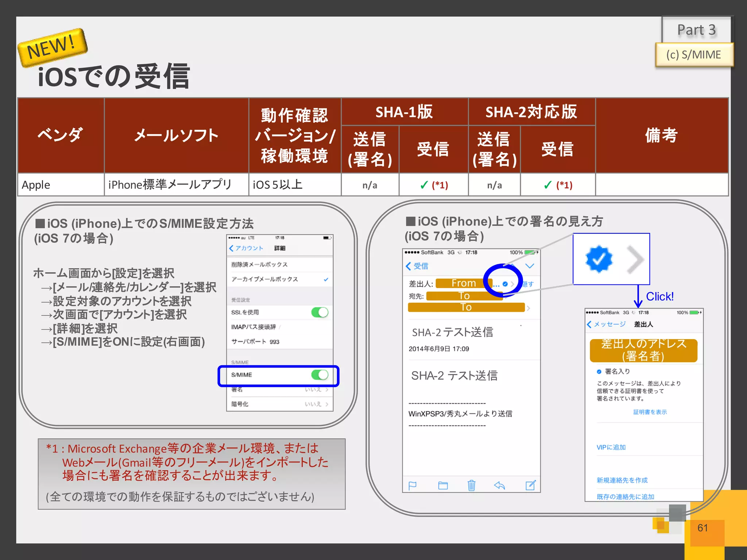This screenshot has width=747, height=560.
Task: Select 削除済メールボックス row
Action: click(x=280, y=265)
